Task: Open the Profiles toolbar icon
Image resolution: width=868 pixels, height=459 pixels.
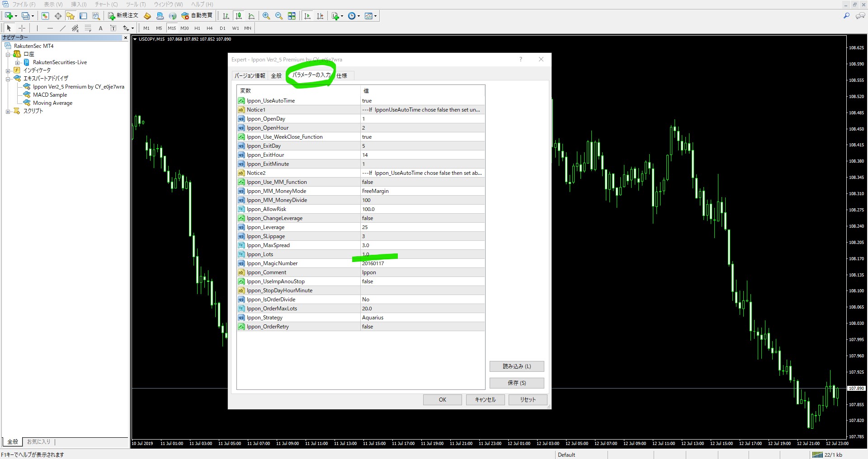Action: pos(26,16)
